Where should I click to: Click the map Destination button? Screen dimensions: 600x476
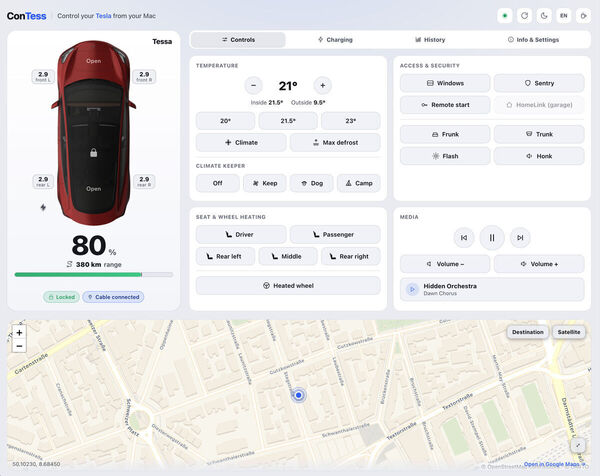point(528,332)
